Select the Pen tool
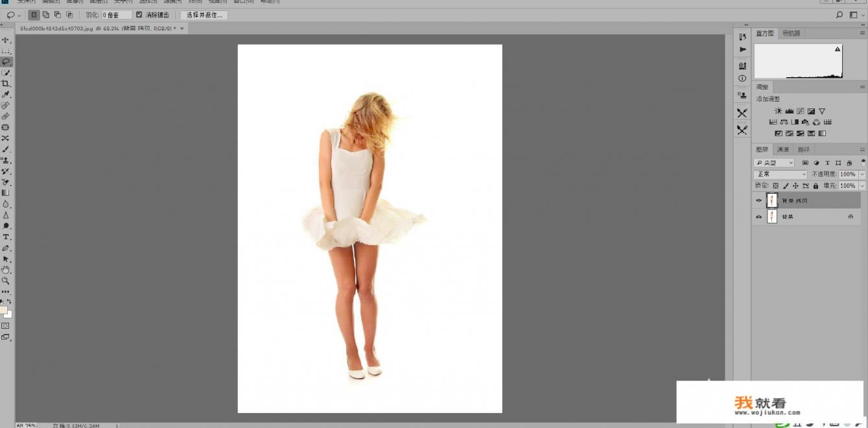This screenshot has height=428, width=868. click(6, 248)
